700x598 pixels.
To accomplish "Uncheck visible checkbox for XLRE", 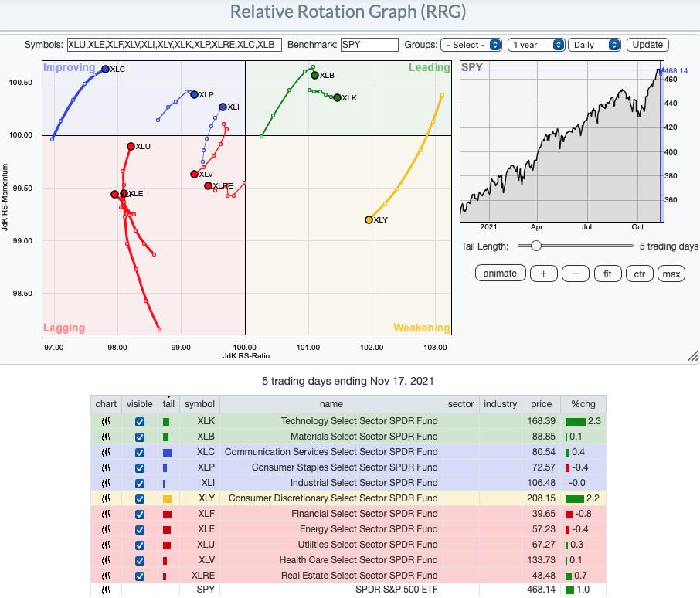I will tap(140, 576).
